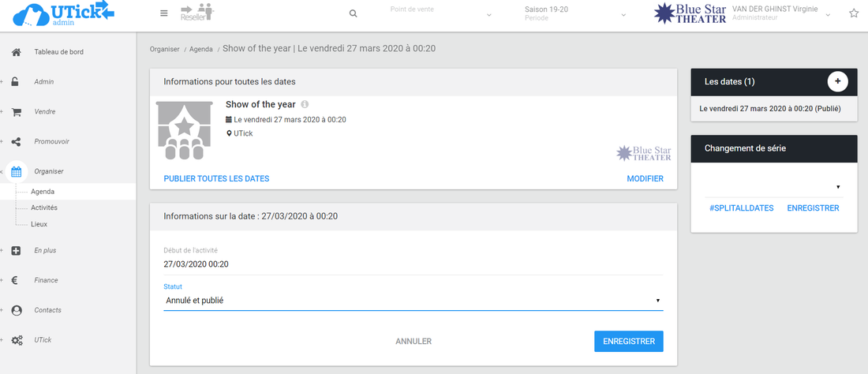
Task: Open the Changement de série dropdown
Action: click(x=773, y=187)
